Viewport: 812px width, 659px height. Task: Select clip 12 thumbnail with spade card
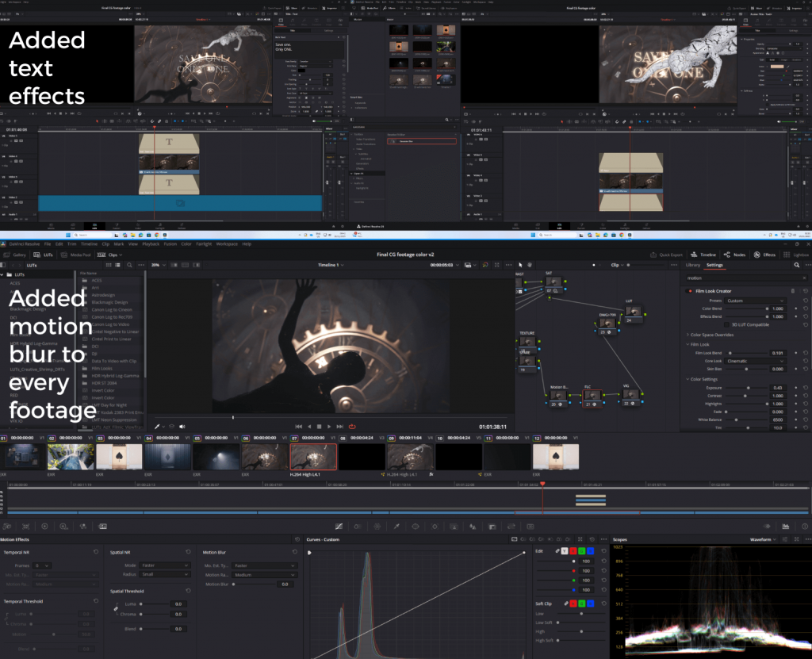[556, 457]
